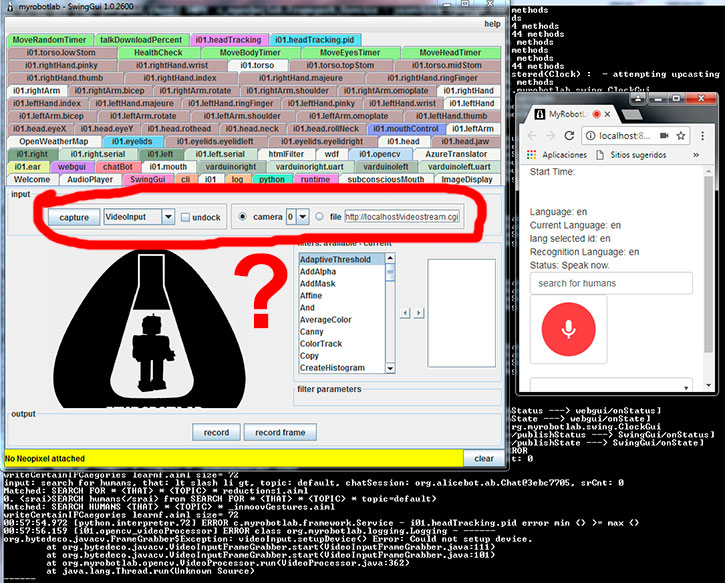Click the record button
This screenshot has width=725, height=583.
point(216,432)
